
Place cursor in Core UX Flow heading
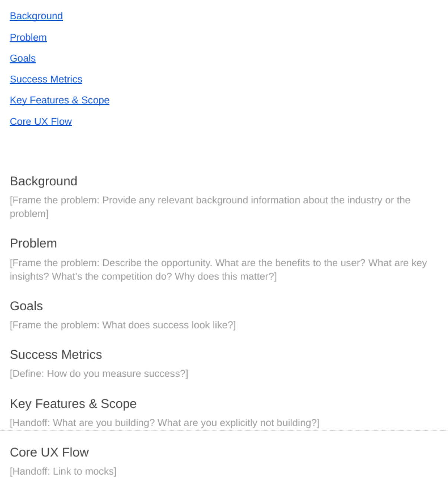tap(49, 452)
